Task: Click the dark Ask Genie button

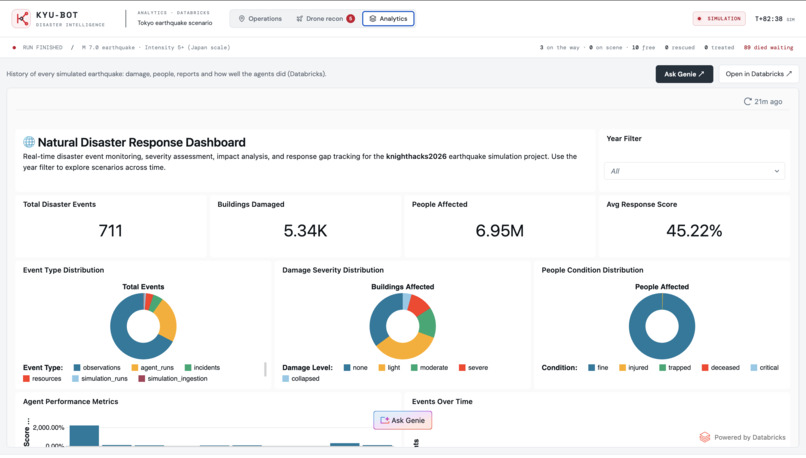Action: pyautogui.click(x=684, y=74)
